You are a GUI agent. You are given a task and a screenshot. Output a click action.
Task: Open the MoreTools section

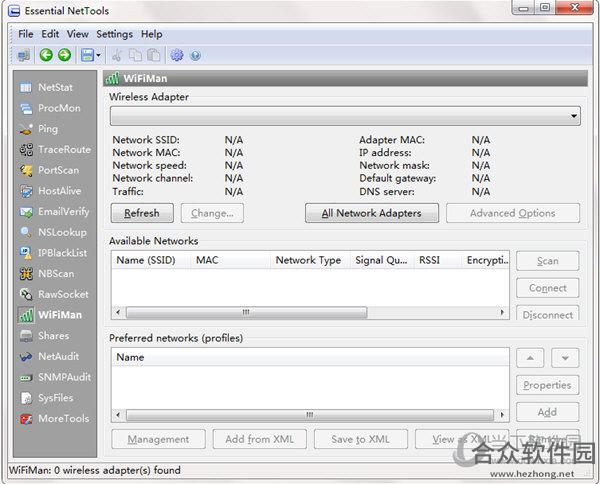point(55,418)
